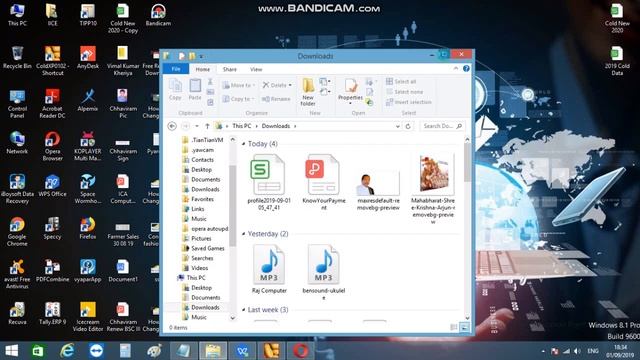This screenshot has width=640, height=360.
Task: Click the file list vertical scrollbar
Action: (467, 163)
